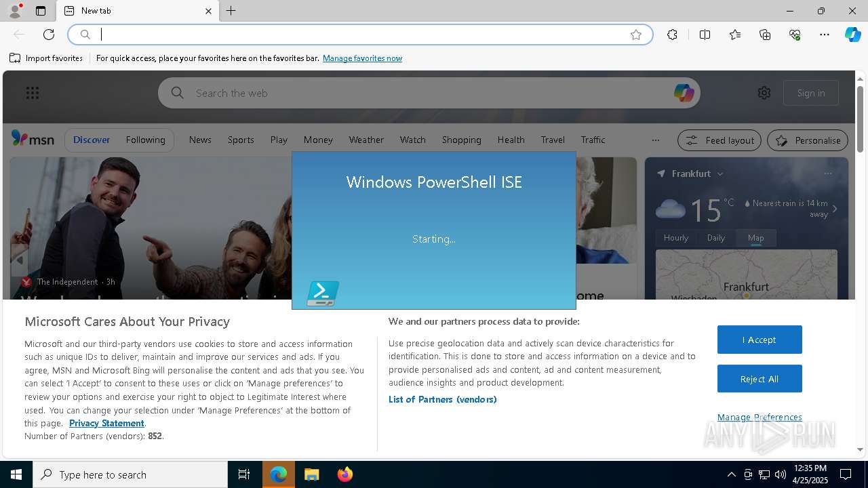Viewport: 868px width, 488px height.
Task: Open the MSN apps grid launcher
Action: [x=32, y=93]
